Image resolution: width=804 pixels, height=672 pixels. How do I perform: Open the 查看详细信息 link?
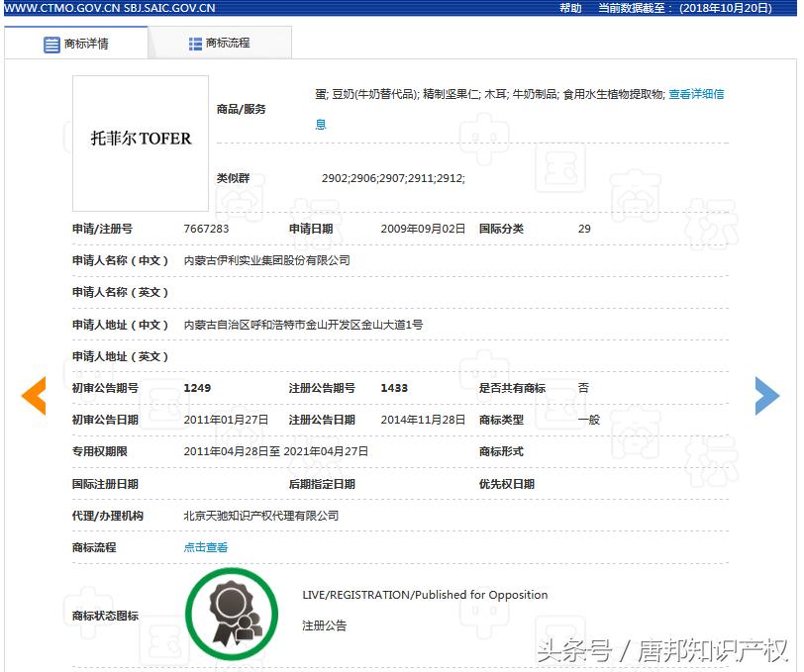click(x=695, y=94)
